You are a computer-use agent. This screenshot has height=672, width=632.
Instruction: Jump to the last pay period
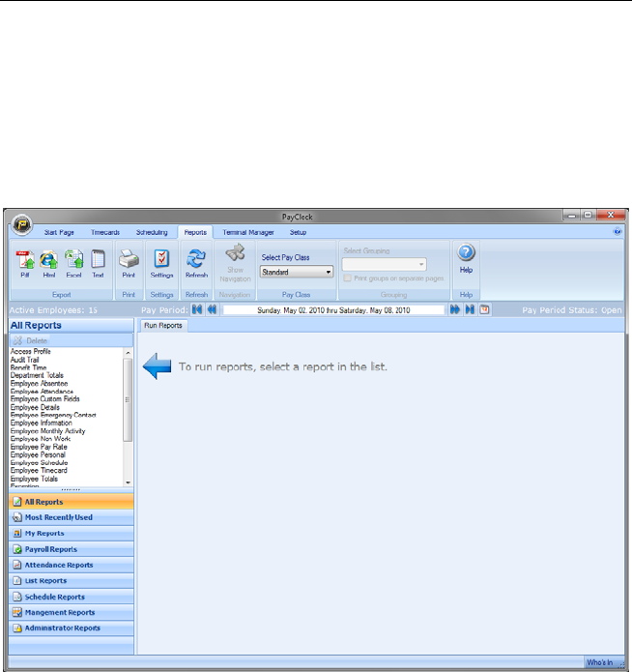(470, 309)
